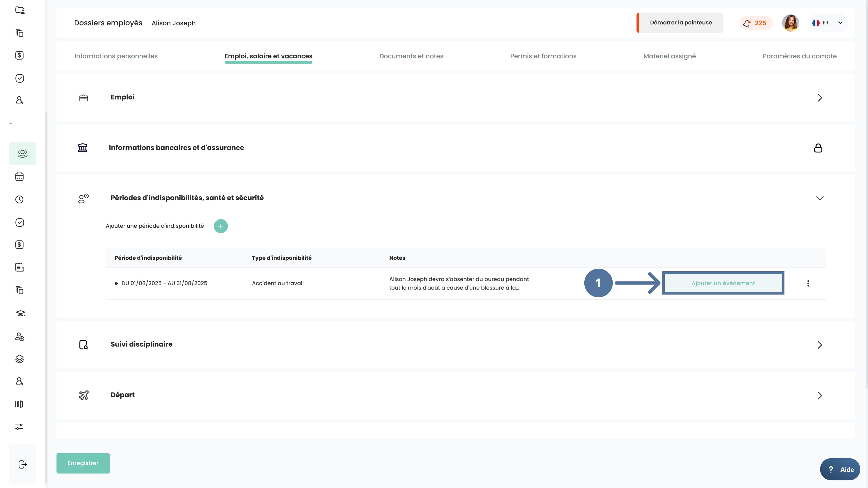
Task: Switch to Documents et notes tab
Action: pos(411,56)
